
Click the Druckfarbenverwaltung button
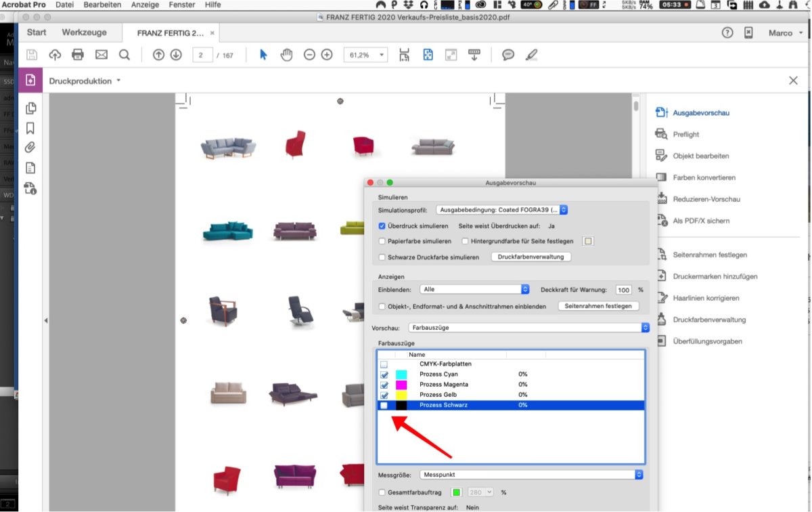point(531,257)
